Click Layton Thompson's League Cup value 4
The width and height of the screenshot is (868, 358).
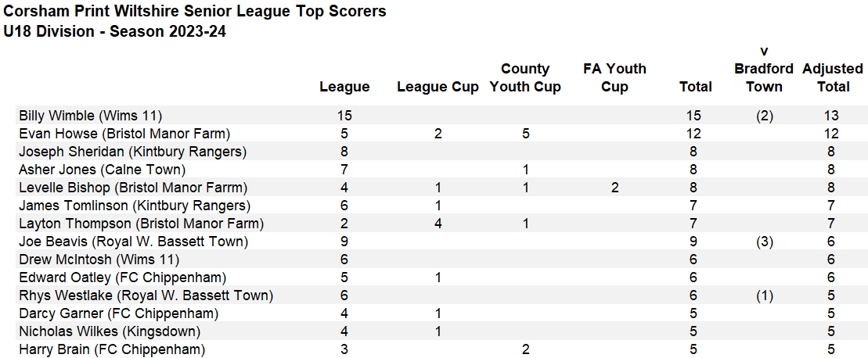(438, 224)
